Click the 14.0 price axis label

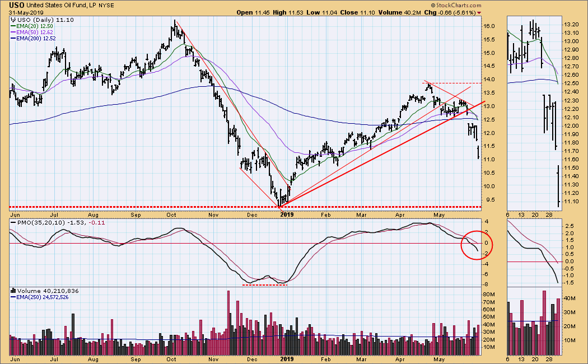coord(489,80)
